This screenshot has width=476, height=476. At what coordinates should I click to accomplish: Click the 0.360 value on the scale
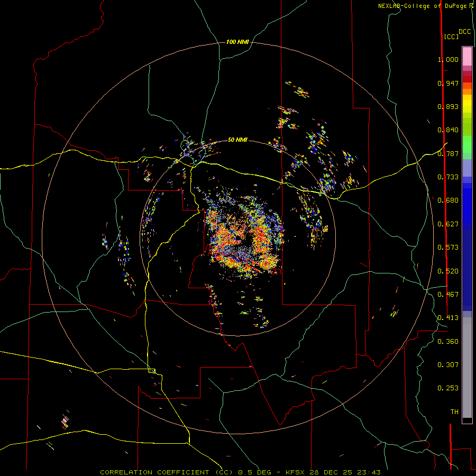point(448,342)
